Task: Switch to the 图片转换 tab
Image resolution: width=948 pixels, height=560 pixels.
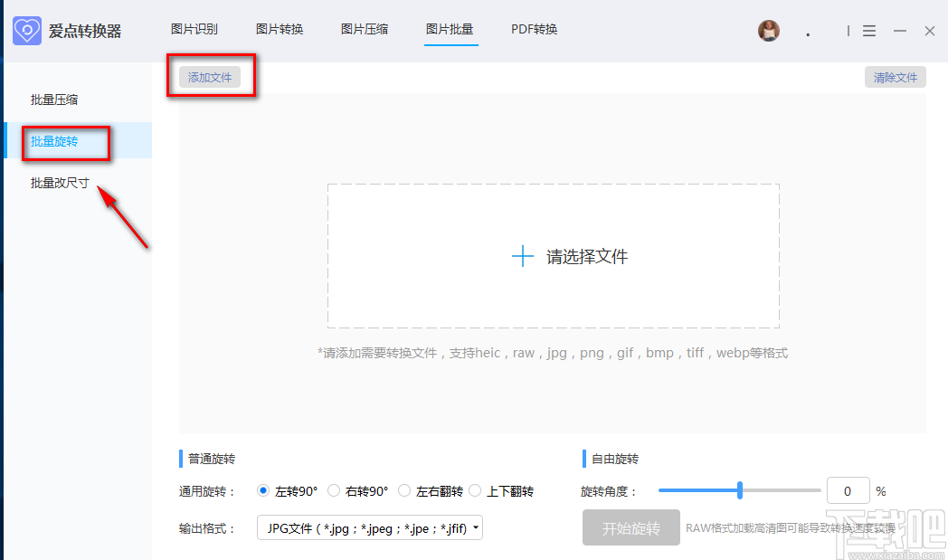Action: pyautogui.click(x=280, y=29)
